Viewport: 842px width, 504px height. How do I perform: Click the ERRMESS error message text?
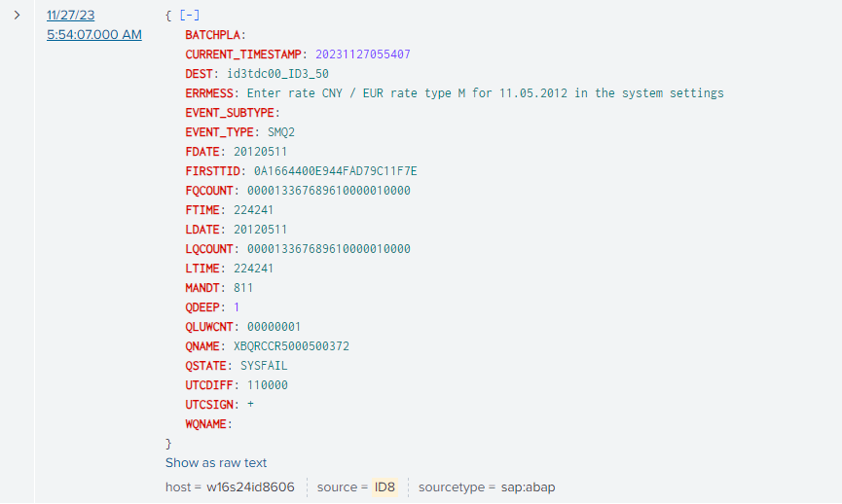[485, 93]
